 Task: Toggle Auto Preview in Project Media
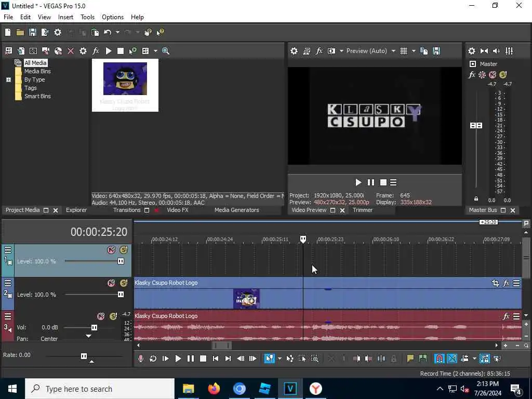tap(132, 51)
